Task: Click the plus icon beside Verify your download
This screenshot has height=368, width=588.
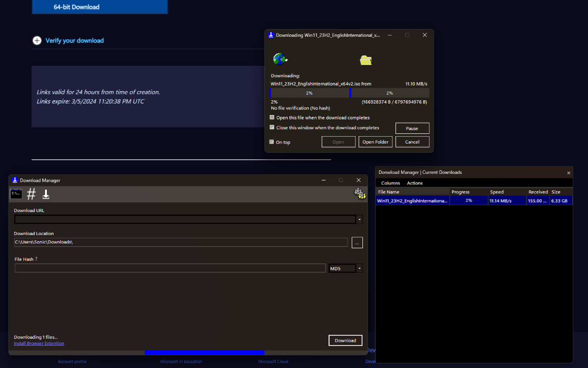Action: [x=37, y=40]
